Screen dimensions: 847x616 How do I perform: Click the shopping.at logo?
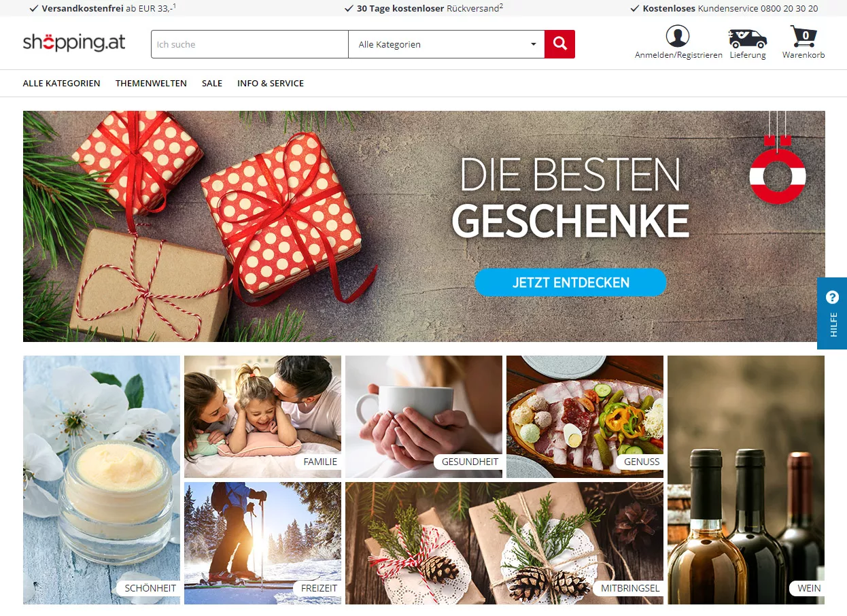(x=74, y=42)
